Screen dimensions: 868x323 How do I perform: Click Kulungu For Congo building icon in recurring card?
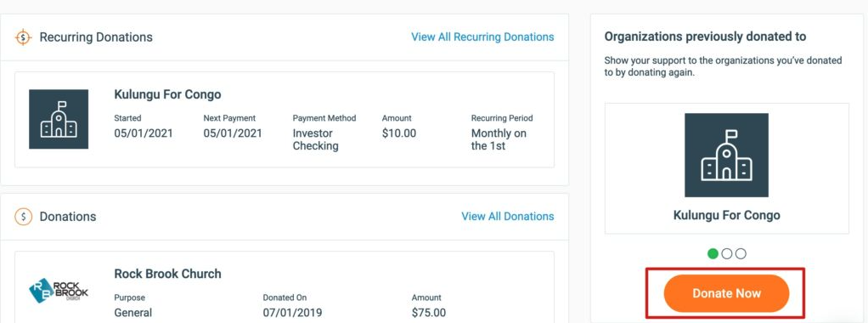(59, 119)
